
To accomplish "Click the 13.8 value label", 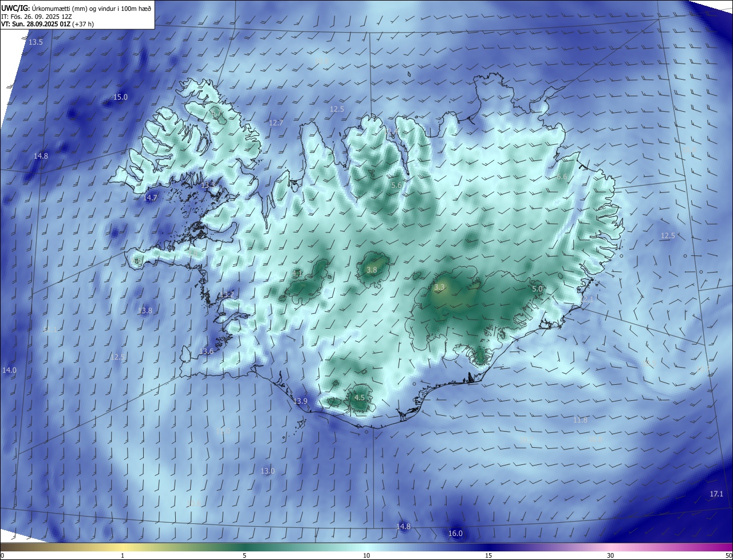I will (x=145, y=311).
